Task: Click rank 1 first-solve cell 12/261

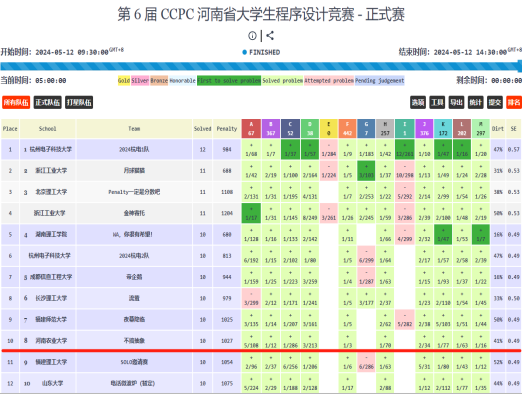Action: click(x=405, y=150)
